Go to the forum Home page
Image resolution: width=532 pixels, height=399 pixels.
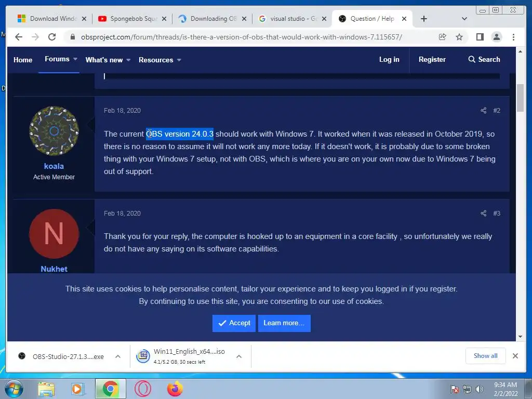(x=23, y=60)
